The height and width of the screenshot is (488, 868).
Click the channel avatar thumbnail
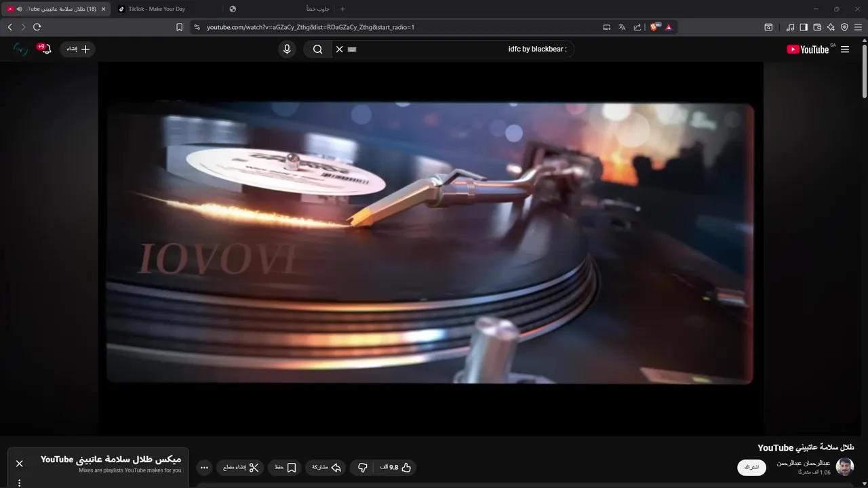pos(845,467)
